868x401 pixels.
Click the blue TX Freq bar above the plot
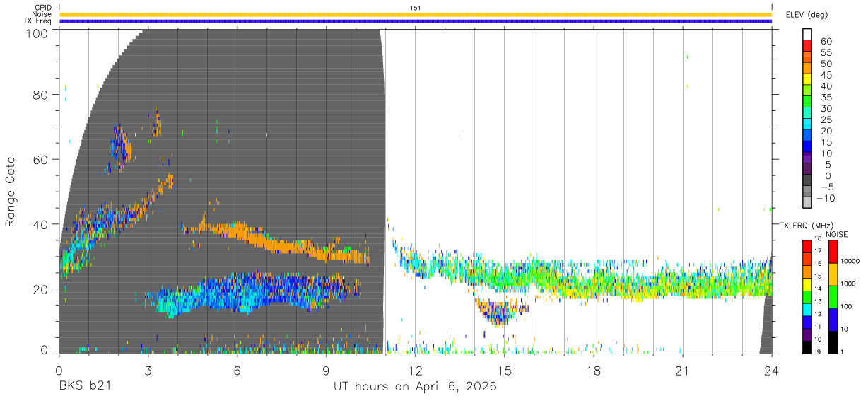tap(416, 21)
